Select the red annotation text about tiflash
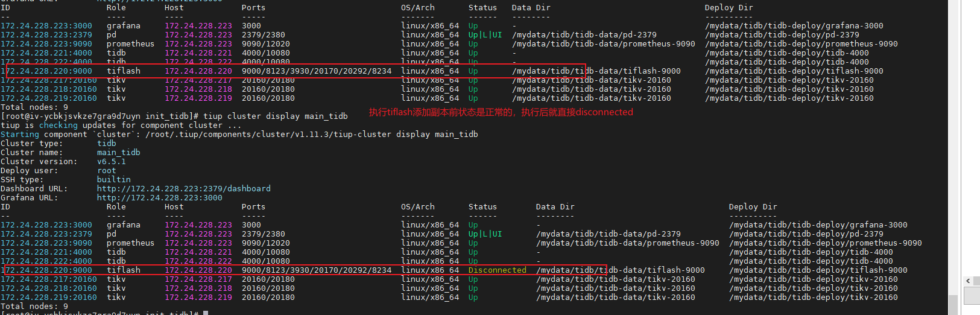 [501, 112]
